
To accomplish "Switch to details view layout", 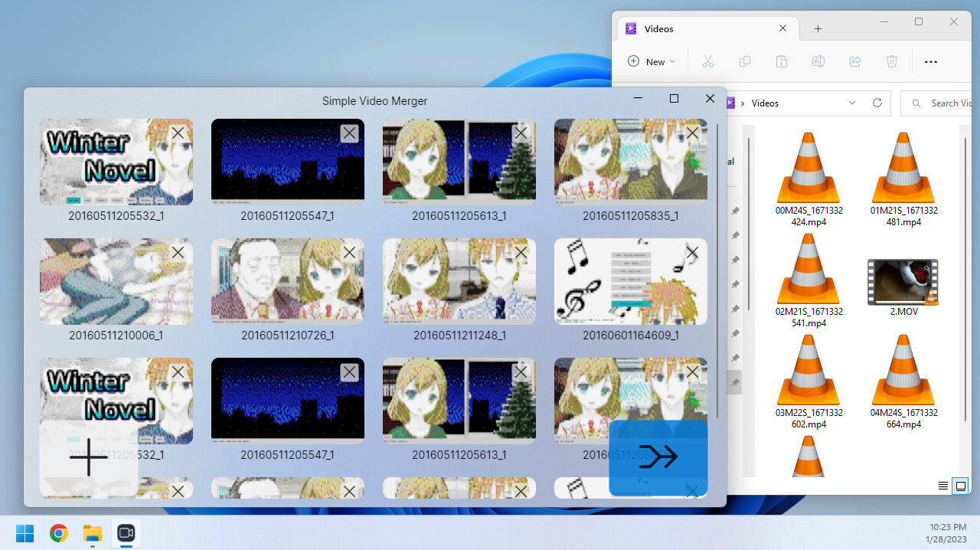I will [943, 486].
